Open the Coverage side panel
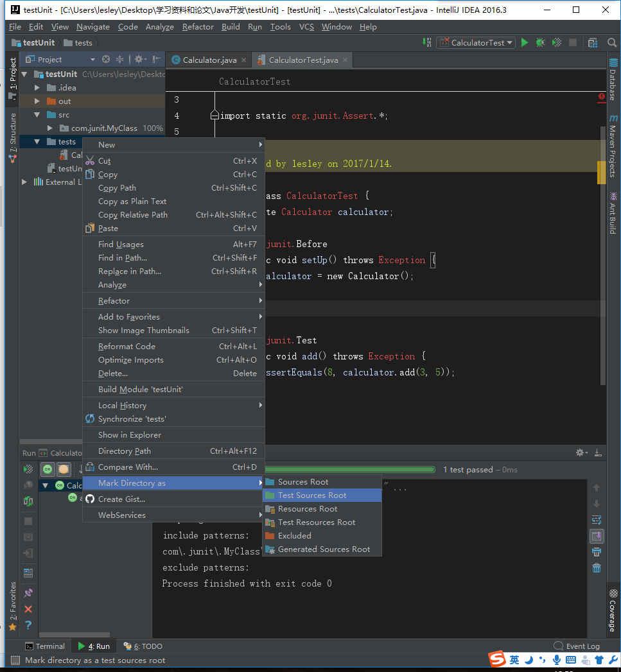Image resolution: width=621 pixels, height=672 pixels. point(613,611)
